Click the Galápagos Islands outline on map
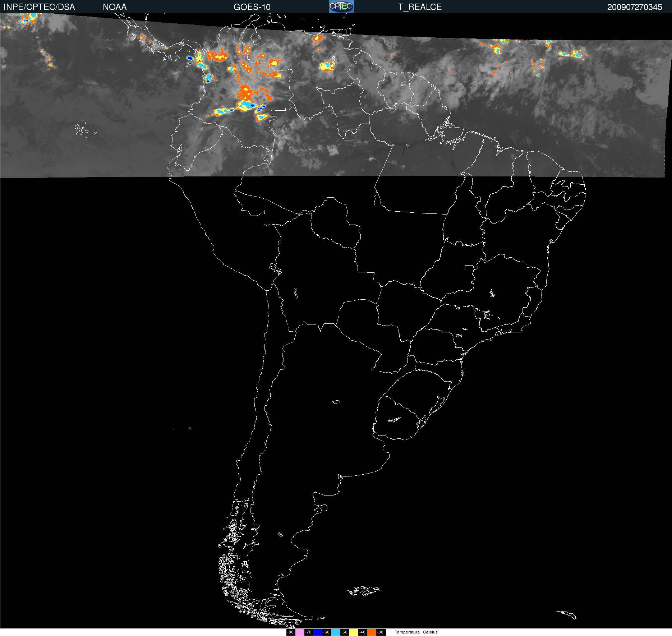This screenshot has width=672, height=636. 84,131
